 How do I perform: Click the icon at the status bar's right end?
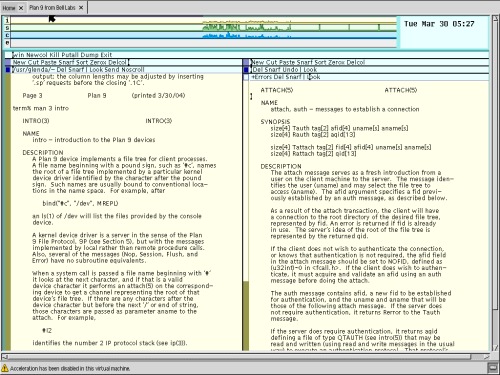pos(492,368)
